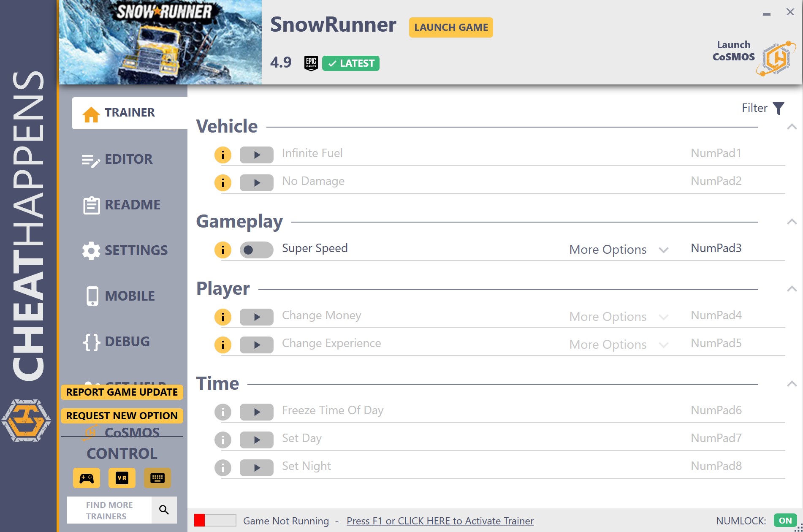Image resolution: width=803 pixels, height=532 pixels.
Task: Activate Freeze Time Of Day play button
Action: click(256, 412)
